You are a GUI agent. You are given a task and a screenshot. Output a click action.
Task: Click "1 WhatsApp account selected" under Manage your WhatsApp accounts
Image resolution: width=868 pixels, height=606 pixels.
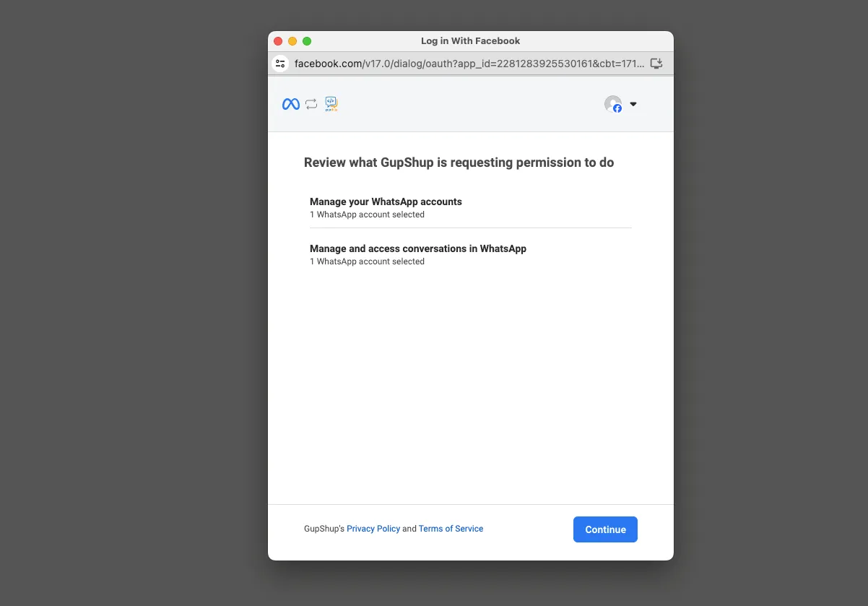[x=367, y=215]
